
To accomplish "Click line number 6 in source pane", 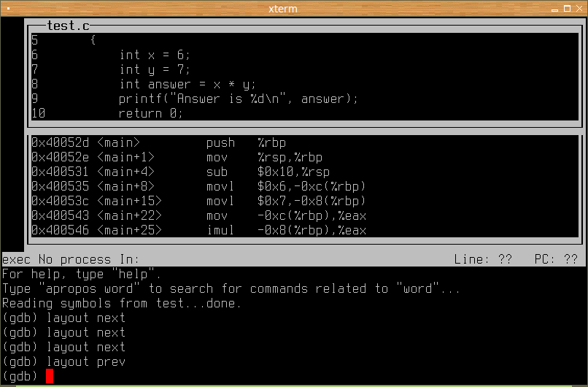I will pyautogui.click(x=34, y=55).
